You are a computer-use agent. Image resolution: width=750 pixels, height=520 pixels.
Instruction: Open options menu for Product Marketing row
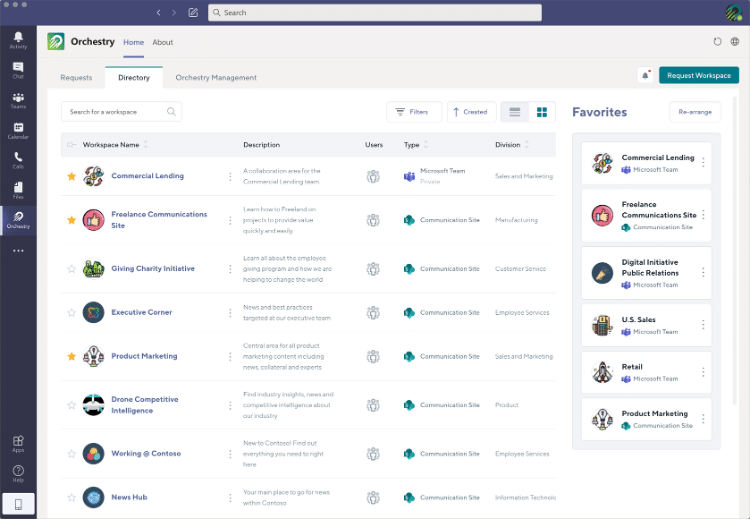pos(230,356)
